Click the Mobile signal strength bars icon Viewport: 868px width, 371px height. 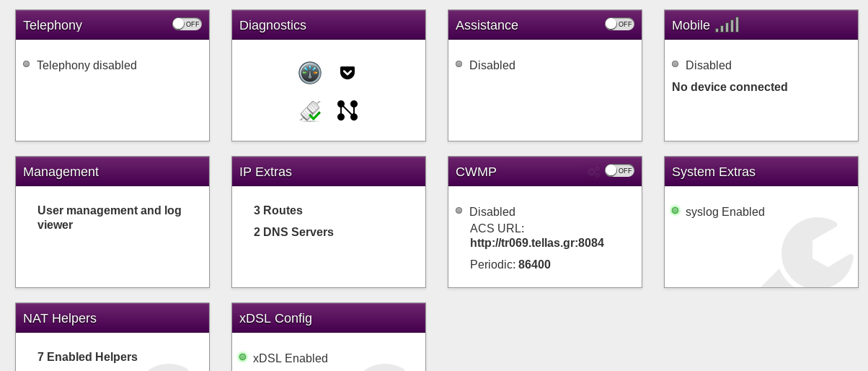(727, 25)
